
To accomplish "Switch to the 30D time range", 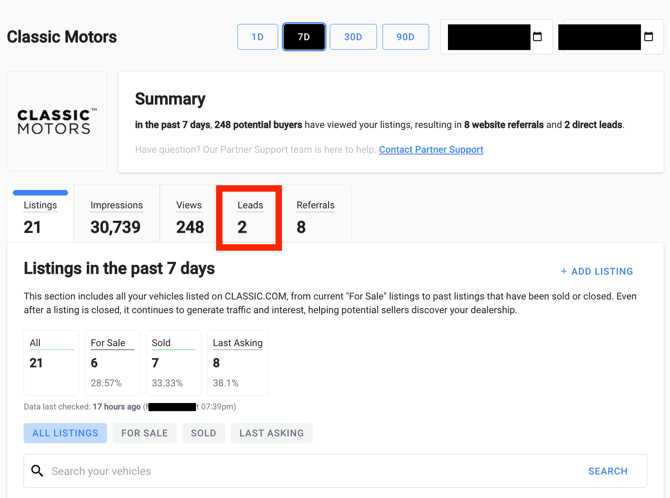I will click(x=353, y=37).
